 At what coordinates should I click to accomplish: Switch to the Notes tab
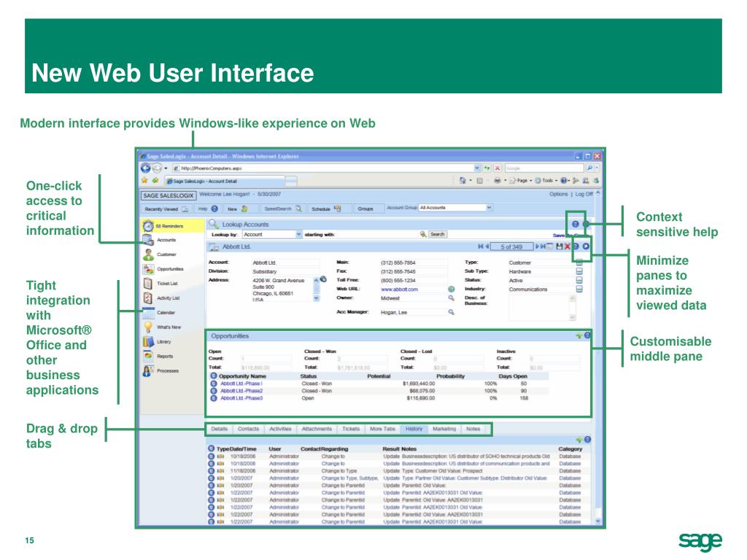473,429
